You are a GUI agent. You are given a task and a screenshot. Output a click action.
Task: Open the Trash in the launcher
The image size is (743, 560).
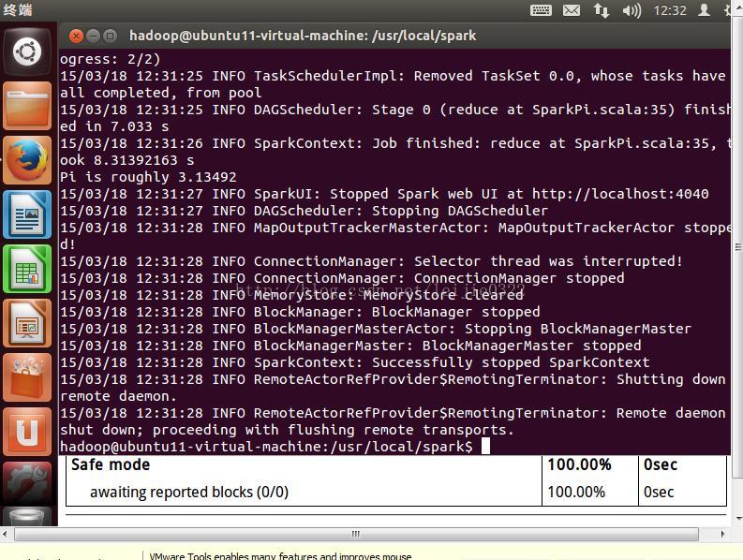27,517
